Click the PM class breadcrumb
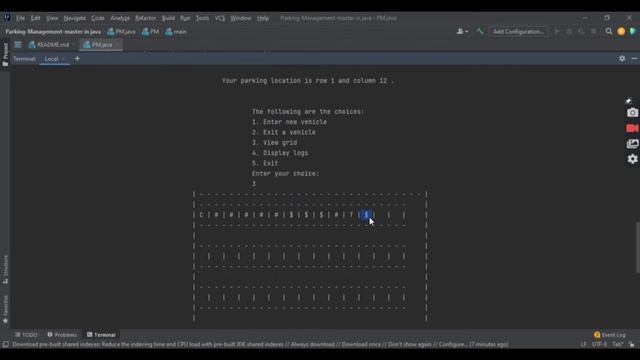This screenshot has height=360, width=640. [x=150, y=31]
